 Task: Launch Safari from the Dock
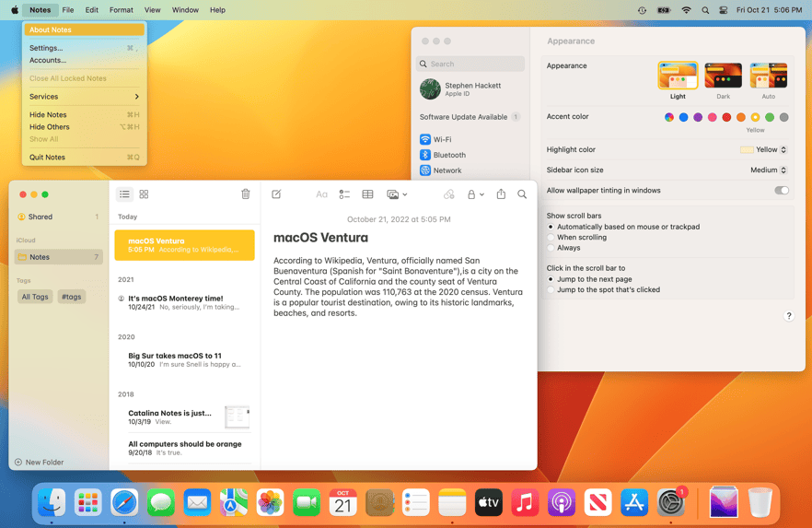click(x=124, y=502)
